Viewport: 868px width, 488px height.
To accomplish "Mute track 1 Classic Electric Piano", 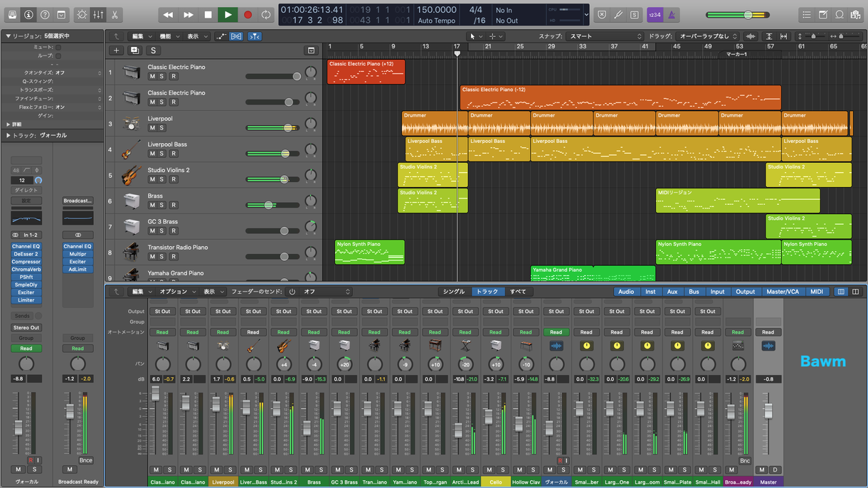I will 152,76.
